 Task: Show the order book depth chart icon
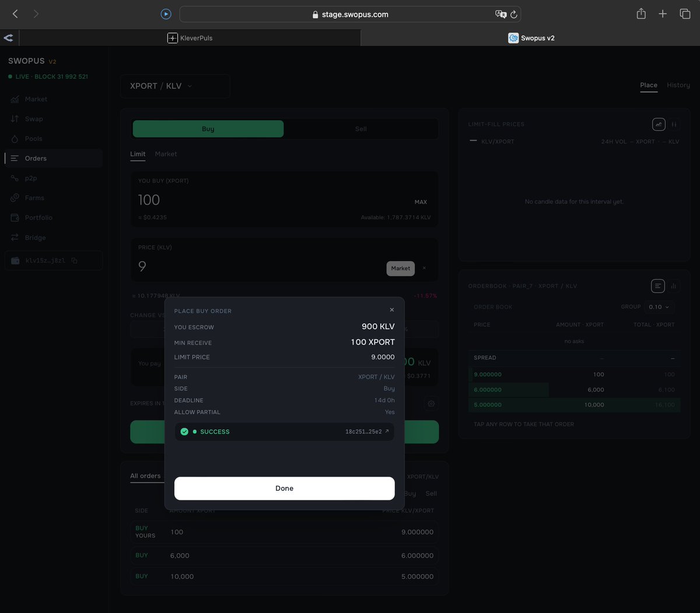[674, 286]
